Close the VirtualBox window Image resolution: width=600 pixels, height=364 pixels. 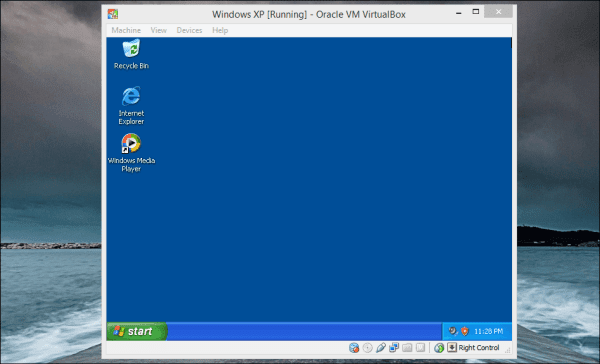tap(498, 12)
